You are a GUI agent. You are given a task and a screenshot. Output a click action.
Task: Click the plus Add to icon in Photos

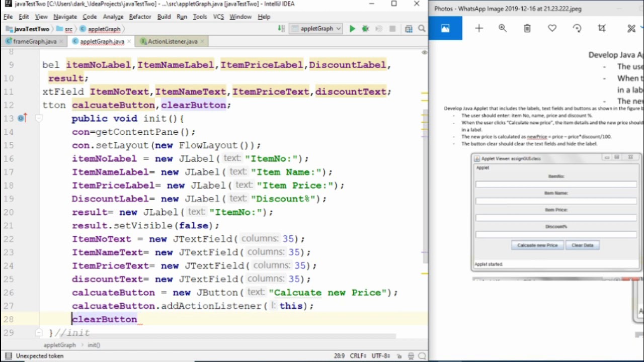tap(479, 29)
